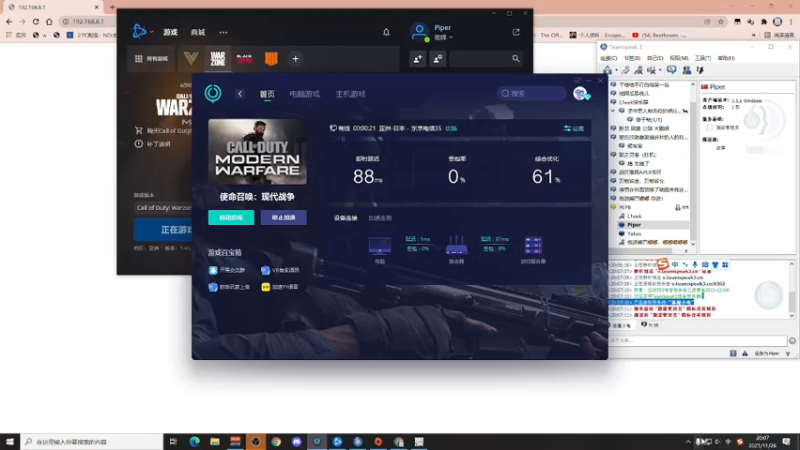
Task: Click the back arrow in accelerator
Action: point(240,94)
